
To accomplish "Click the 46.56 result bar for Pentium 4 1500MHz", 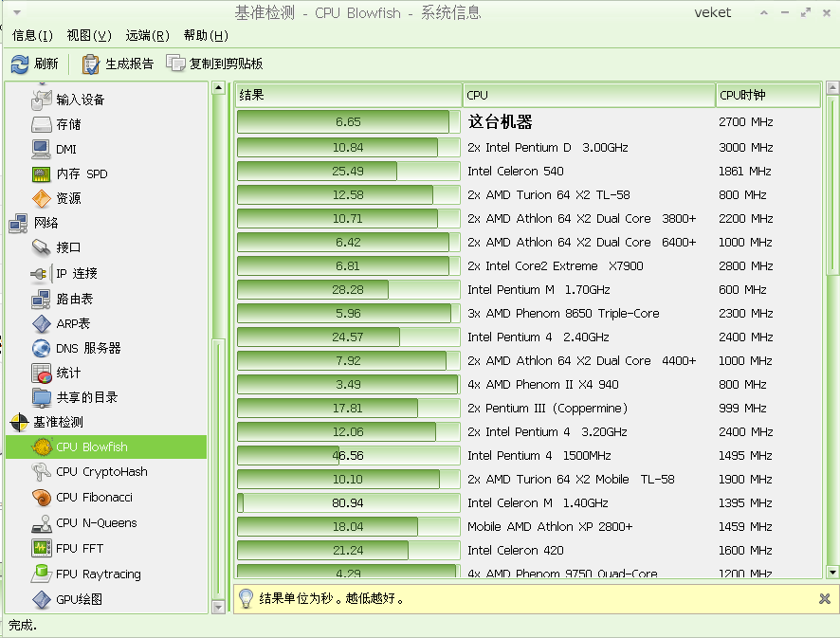I will (x=348, y=456).
